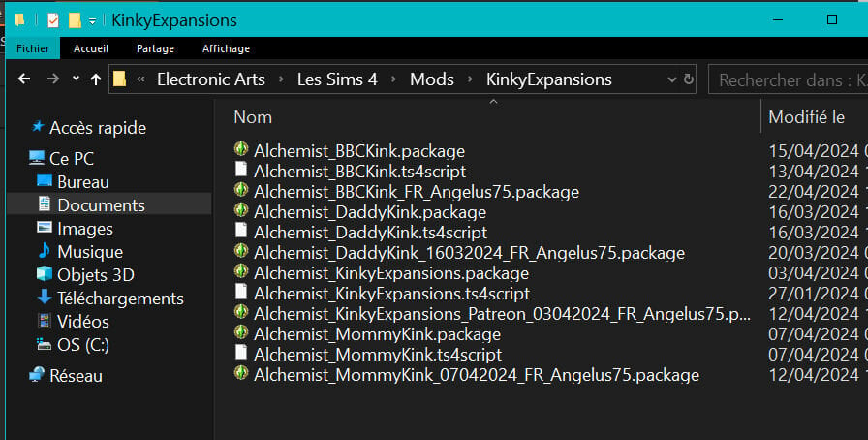Click Sims package icon of Alchemist_MommyKink.package
868x440 pixels.
coord(241,332)
